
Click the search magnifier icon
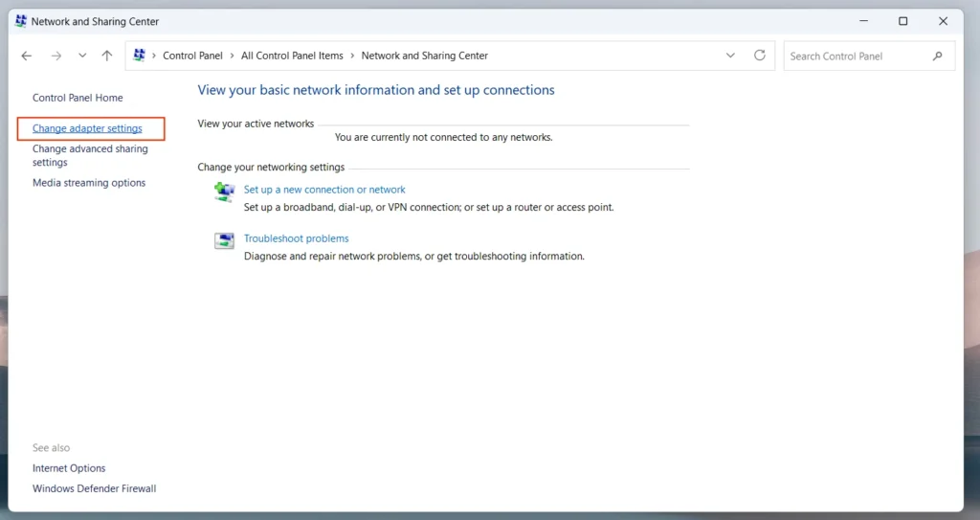[937, 56]
